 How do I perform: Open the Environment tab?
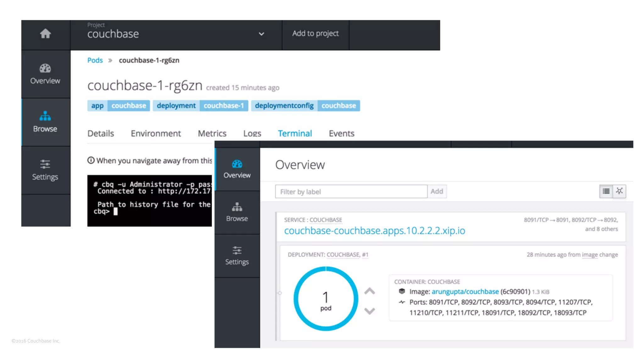(156, 133)
